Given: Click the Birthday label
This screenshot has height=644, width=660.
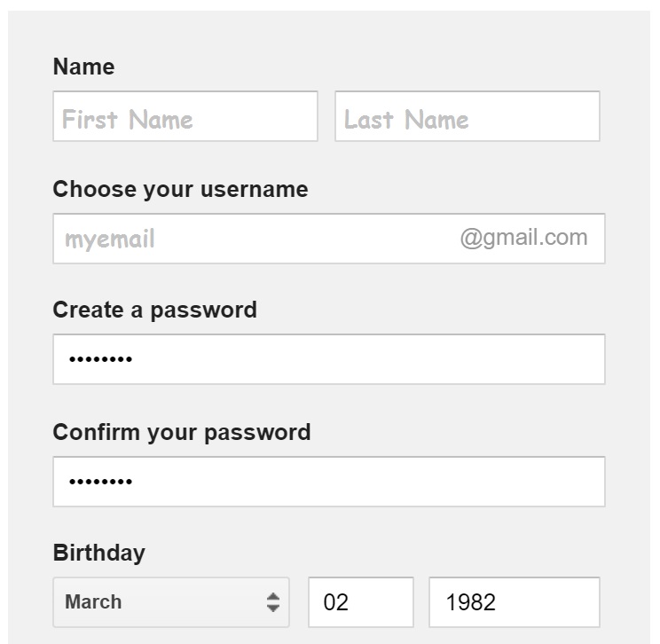Looking at the screenshot, I should point(98,553).
